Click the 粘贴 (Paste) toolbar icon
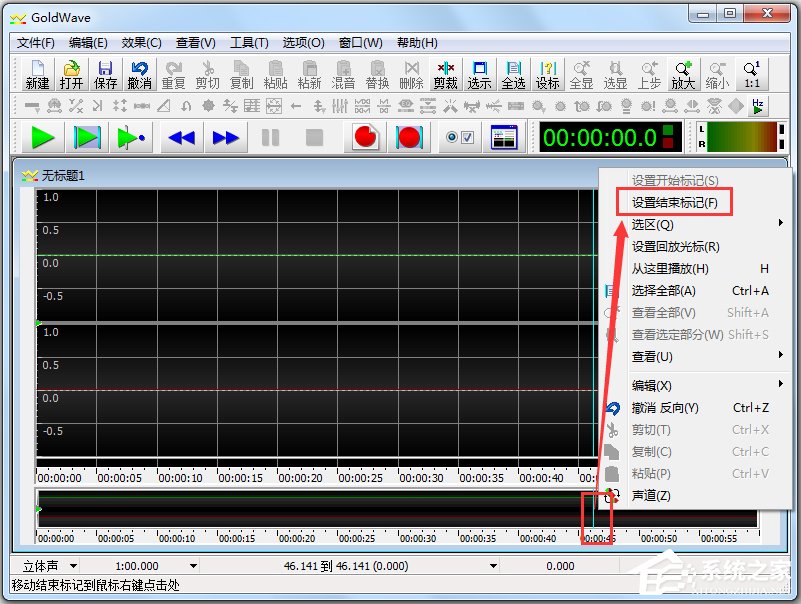The image size is (801, 604). (275, 75)
